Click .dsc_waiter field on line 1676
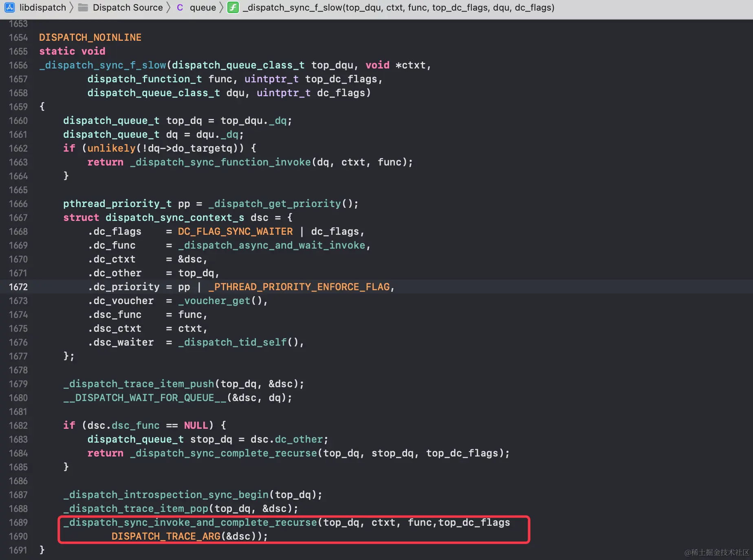The height and width of the screenshot is (560, 753). (x=121, y=342)
